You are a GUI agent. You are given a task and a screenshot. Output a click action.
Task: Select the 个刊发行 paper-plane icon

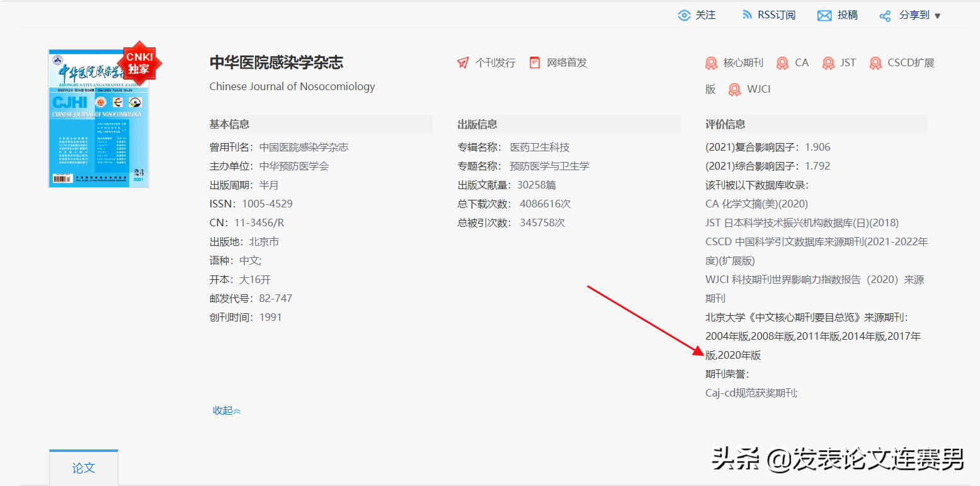462,62
